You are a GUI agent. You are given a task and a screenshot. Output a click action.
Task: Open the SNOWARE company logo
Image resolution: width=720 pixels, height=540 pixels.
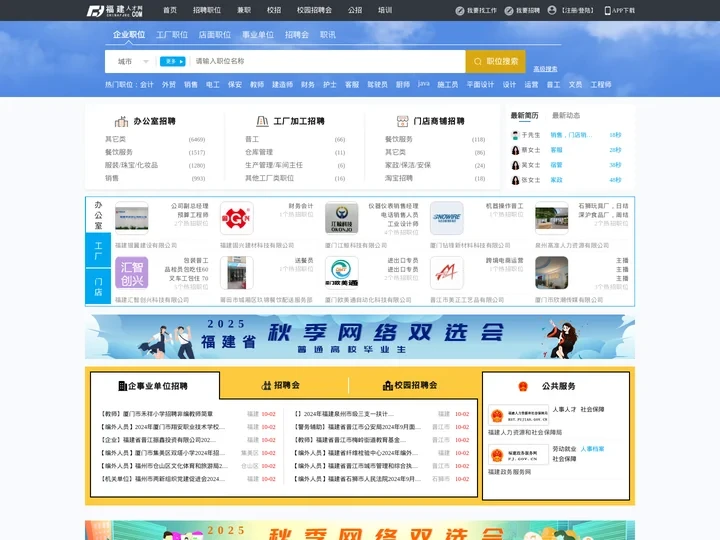pos(447,218)
